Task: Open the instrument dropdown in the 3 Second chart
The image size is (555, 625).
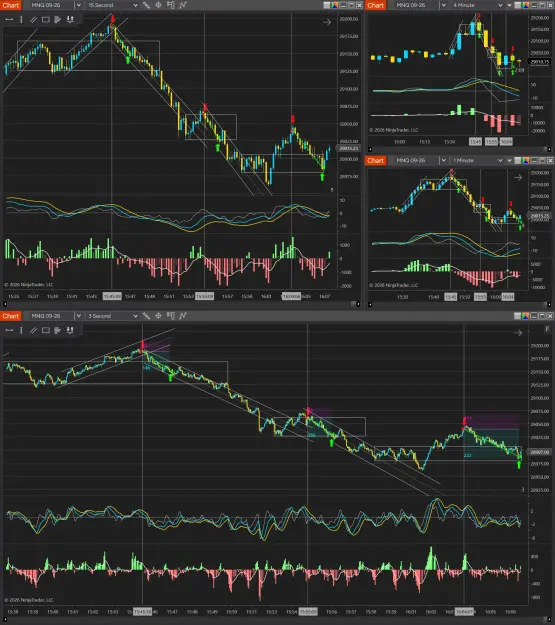Action: [79, 316]
